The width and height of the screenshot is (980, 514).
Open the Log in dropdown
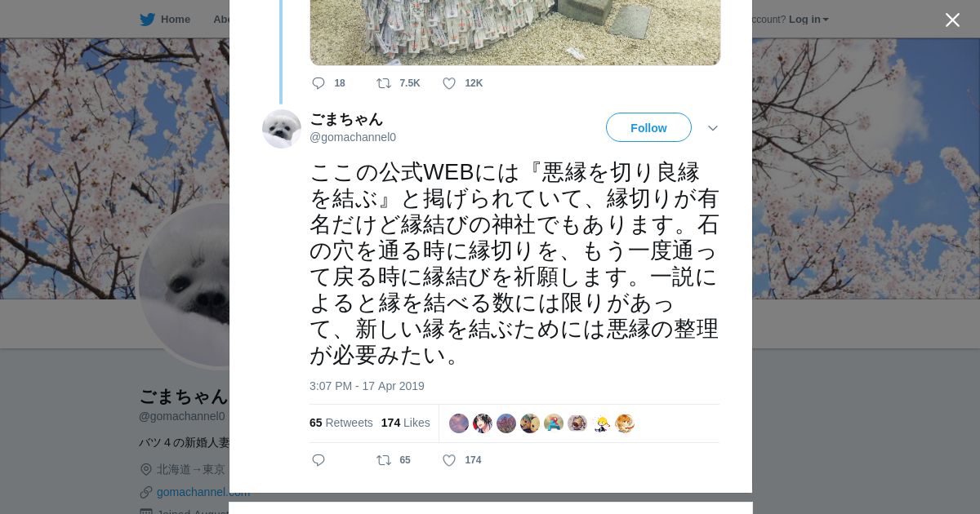808,20
